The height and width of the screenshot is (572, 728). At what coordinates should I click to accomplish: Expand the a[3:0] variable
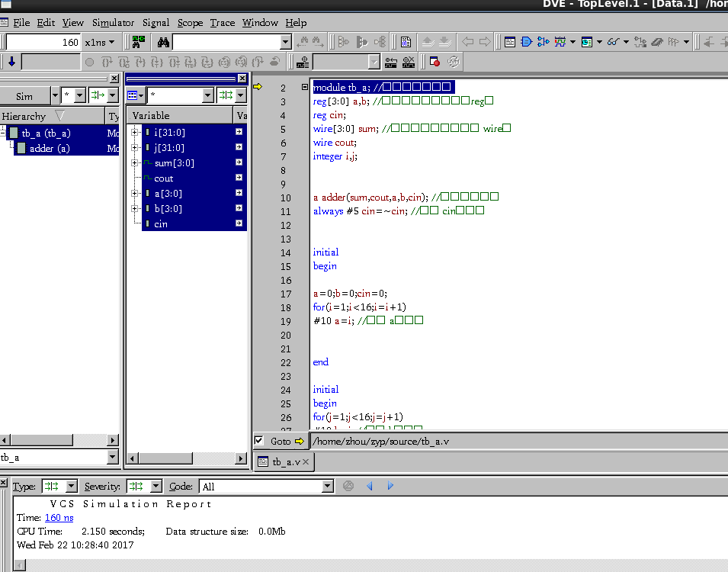pyautogui.click(x=135, y=193)
